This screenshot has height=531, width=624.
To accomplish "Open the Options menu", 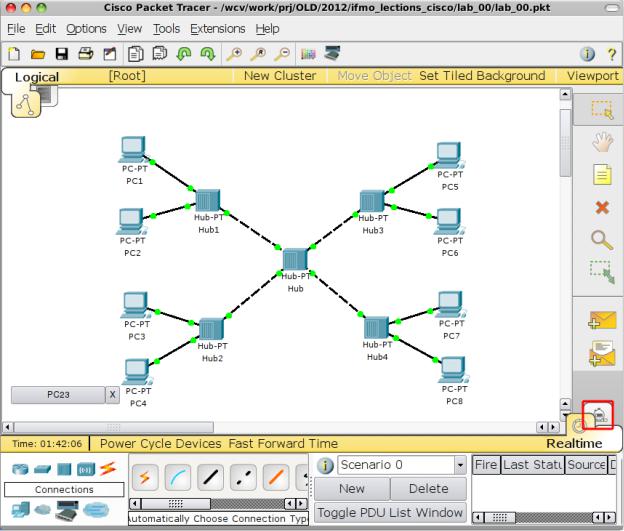I will (86, 29).
